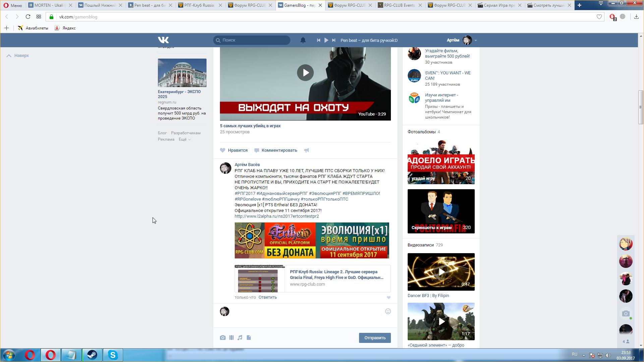Open Артём Васёв profile link
This screenshot has width=644, height=362.
pos(247,164)
